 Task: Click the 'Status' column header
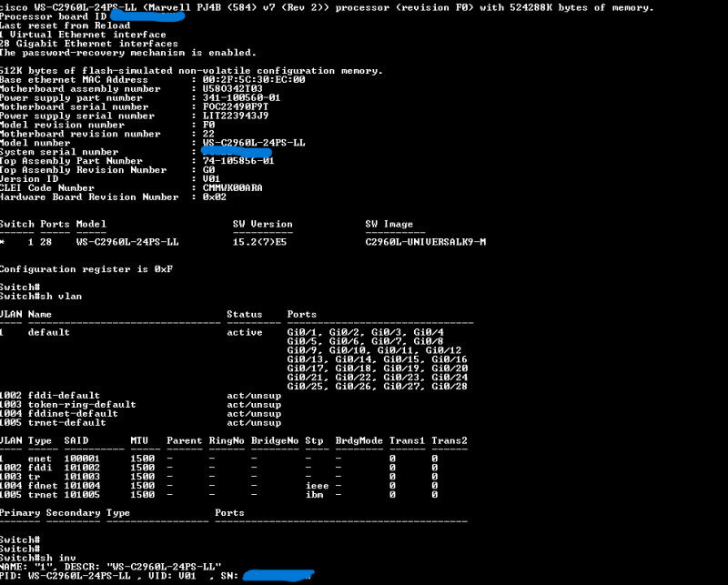[x=245, y=314]
